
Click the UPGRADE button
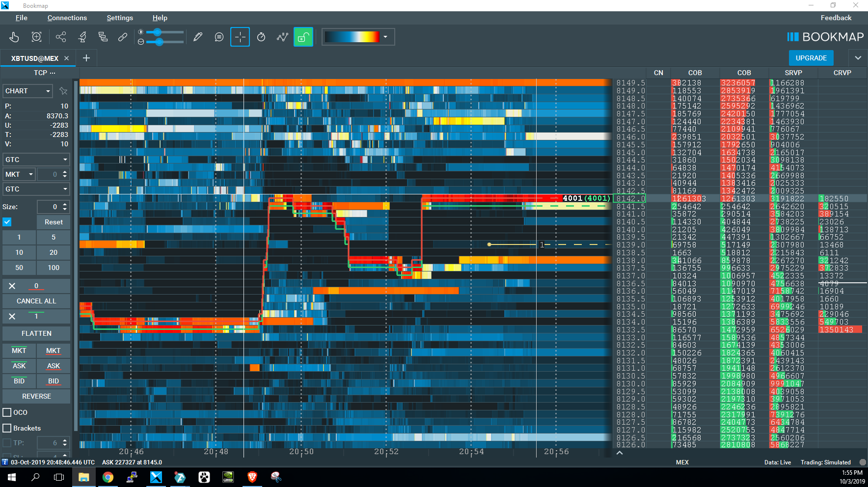[811, 58]
